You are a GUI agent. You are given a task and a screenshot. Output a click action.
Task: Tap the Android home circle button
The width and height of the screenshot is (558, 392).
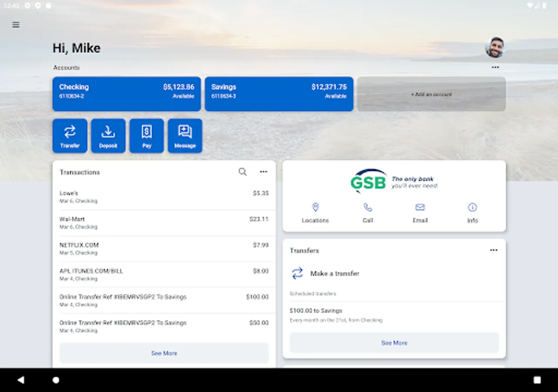(x=56, y=380)
